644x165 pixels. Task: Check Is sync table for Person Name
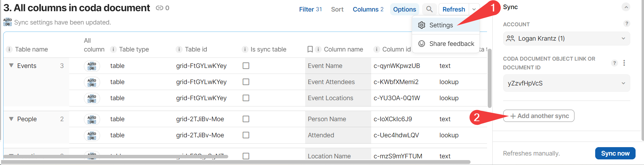tap(246, 119)
